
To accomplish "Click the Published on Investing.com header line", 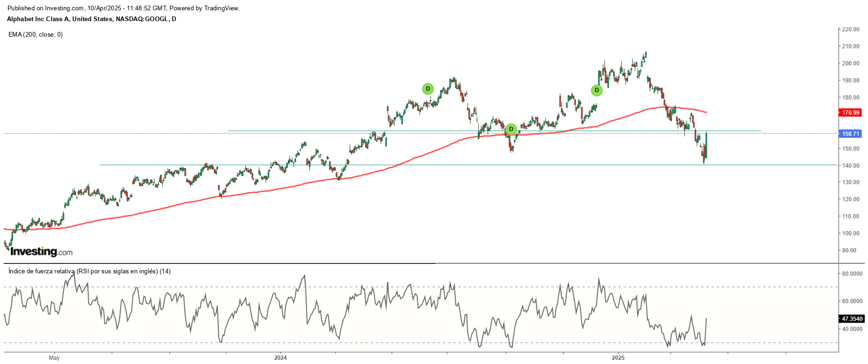I will click(x=124, y=8).
